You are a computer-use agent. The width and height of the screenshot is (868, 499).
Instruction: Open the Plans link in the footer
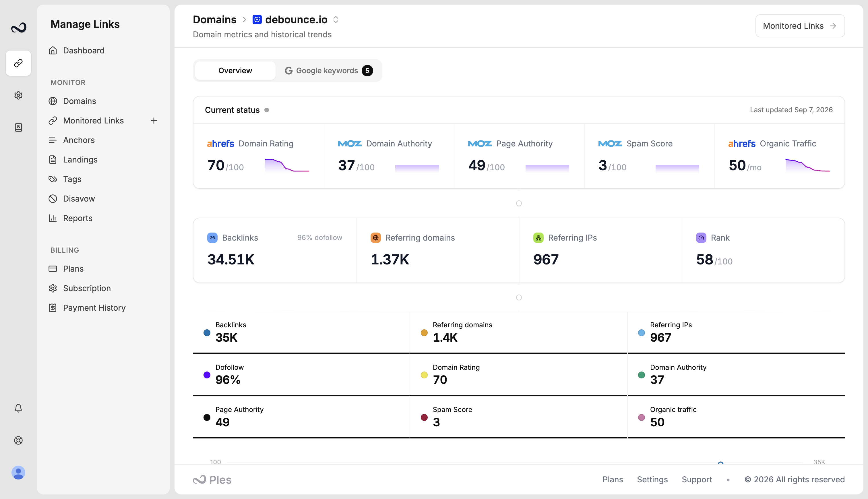613,479
